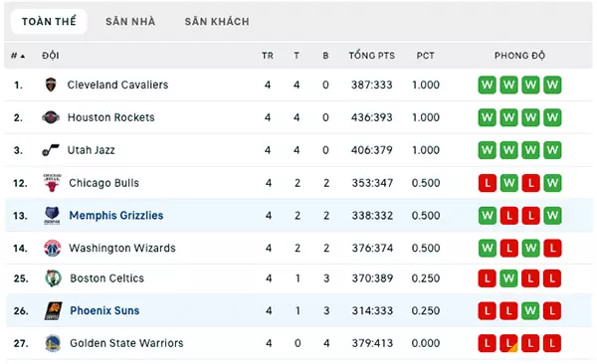
Task: Sort table by PCT column header
Action: pos(425,56)
